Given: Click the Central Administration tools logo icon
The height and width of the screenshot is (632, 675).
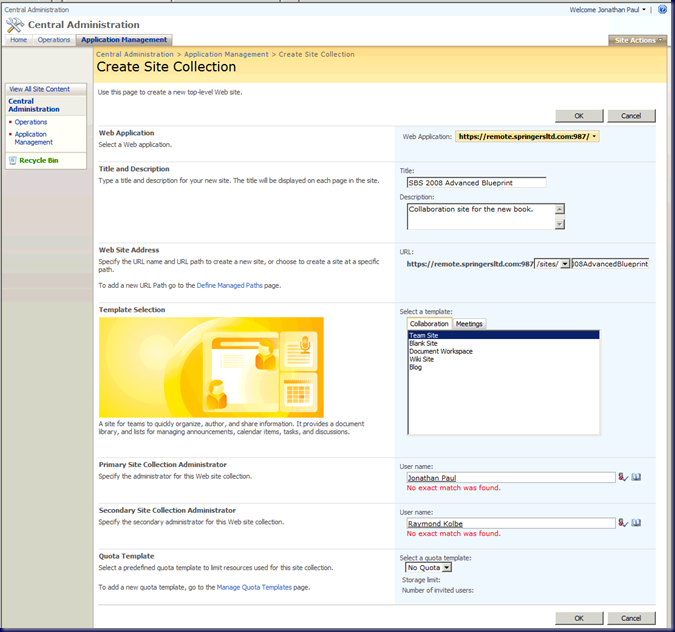Looking at the screenshot, I should coord(15,25).
